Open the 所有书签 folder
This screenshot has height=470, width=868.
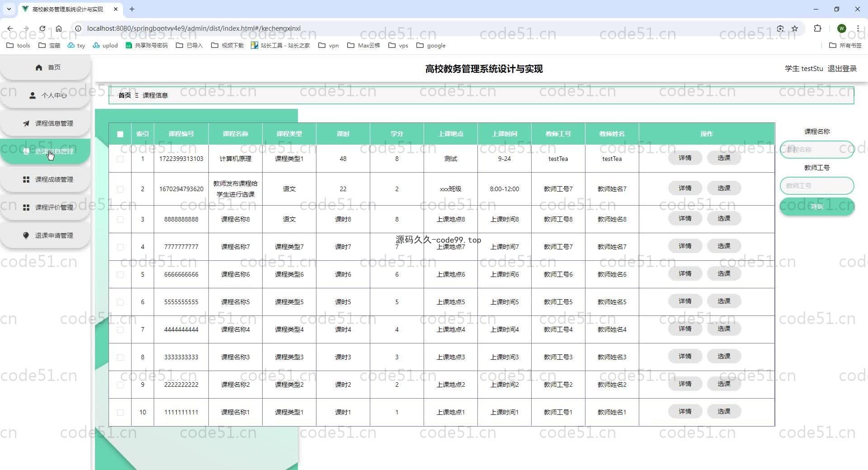[x=845, y=45]
